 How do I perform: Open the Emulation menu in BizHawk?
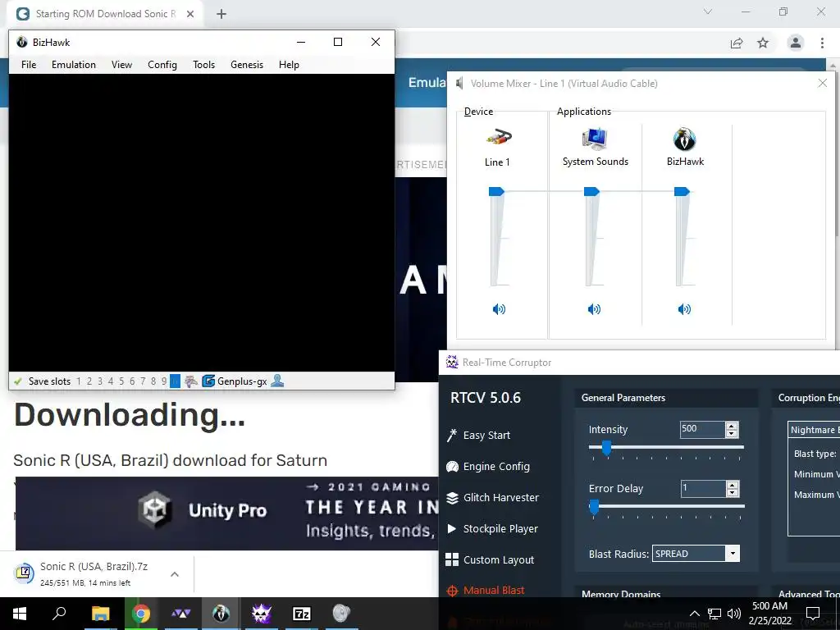point(74,65)
